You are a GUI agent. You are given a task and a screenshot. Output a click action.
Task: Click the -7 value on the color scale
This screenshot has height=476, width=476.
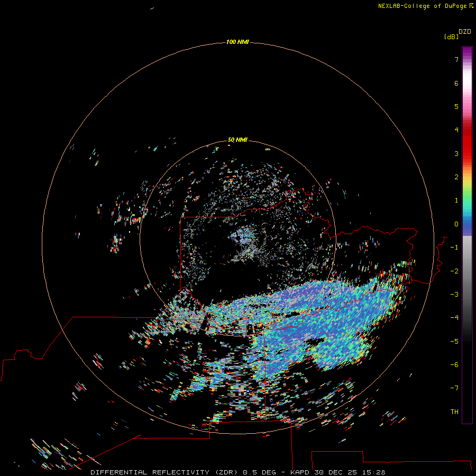coord(454,388)
